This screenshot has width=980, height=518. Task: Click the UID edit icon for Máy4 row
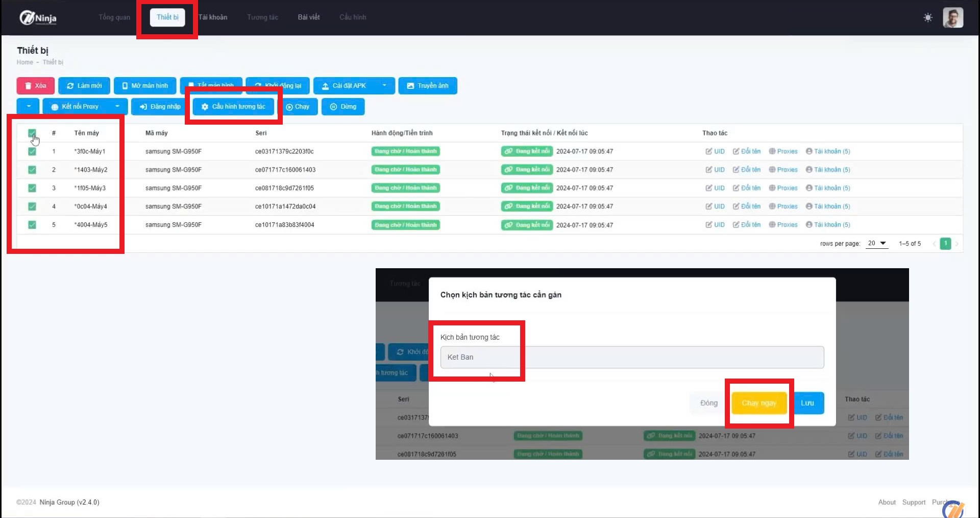coord(715,206)
